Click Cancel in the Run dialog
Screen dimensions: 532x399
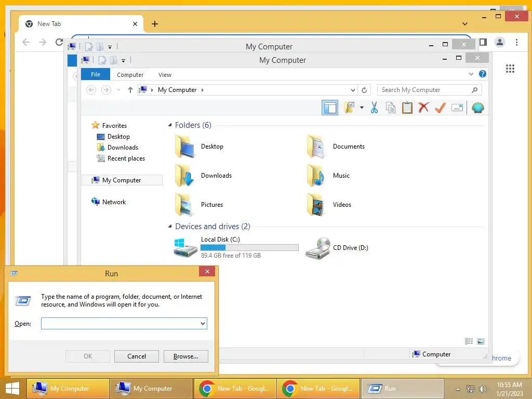[137, 356]
